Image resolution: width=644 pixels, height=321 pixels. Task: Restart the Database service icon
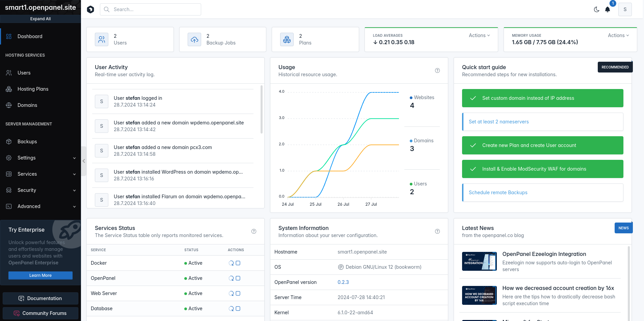coord(231,309)
